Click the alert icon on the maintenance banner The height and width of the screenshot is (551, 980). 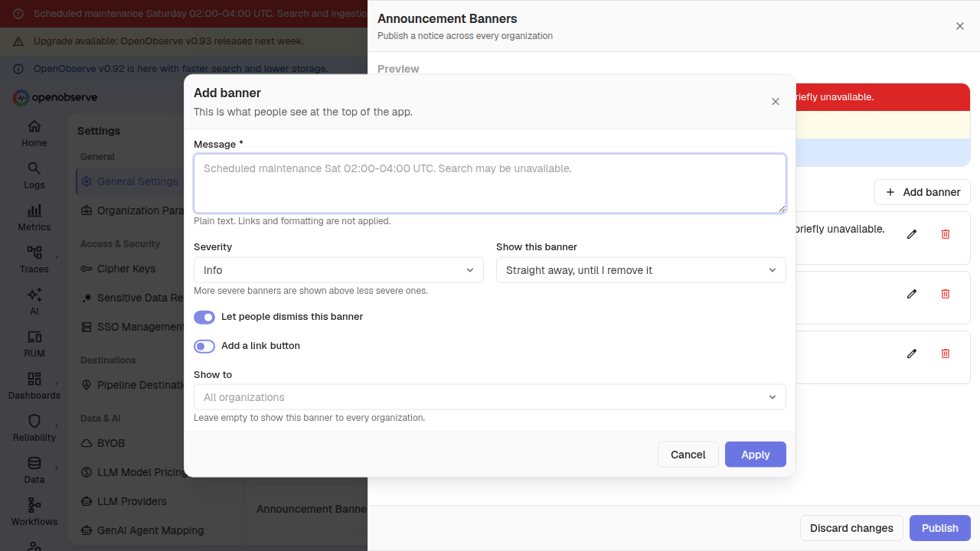pos(18,14)
